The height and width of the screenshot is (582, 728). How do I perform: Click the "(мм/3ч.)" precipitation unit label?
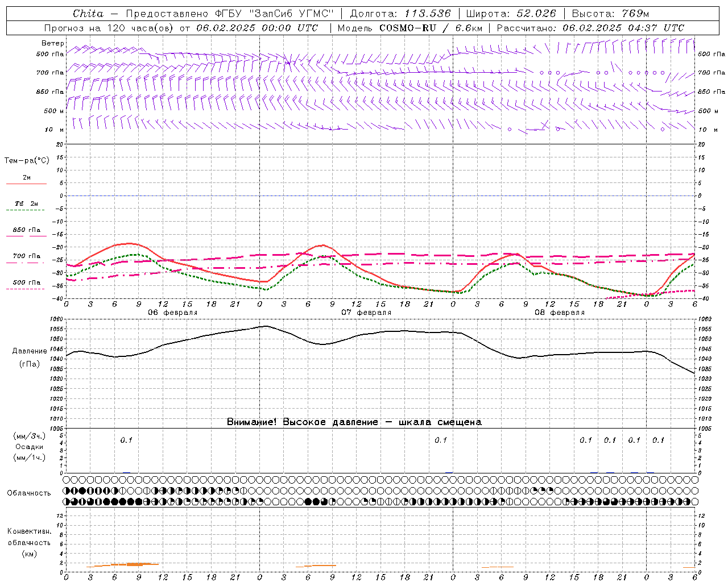click(29, 436)
